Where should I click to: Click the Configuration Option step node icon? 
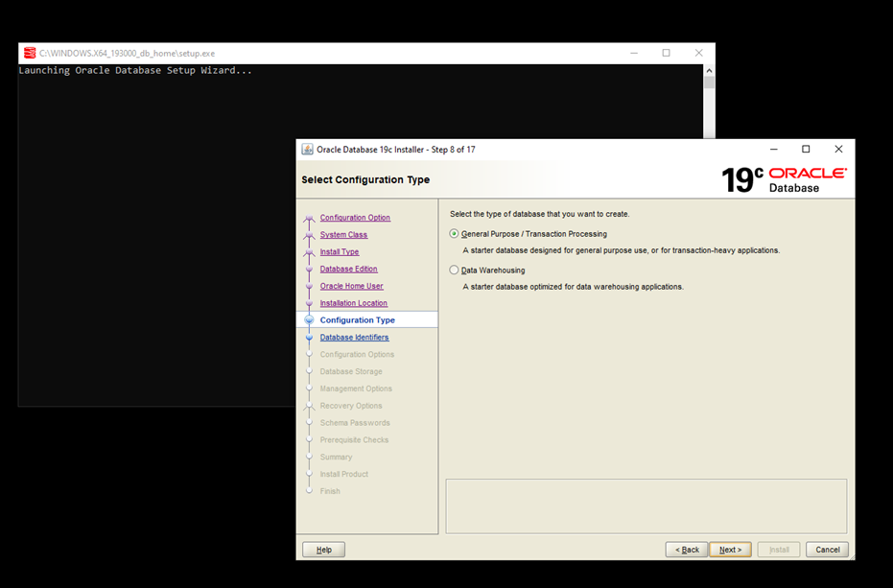tap(309, 218)
